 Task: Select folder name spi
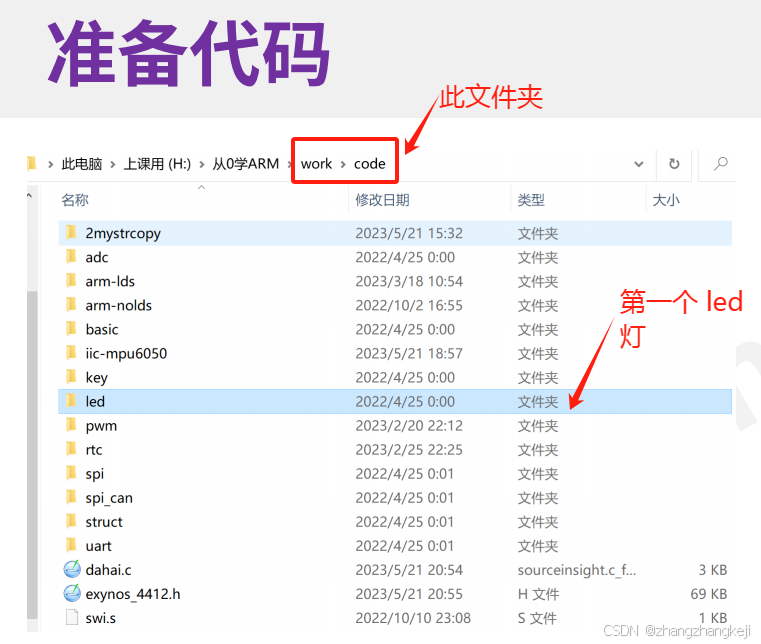tap(95, 474)
